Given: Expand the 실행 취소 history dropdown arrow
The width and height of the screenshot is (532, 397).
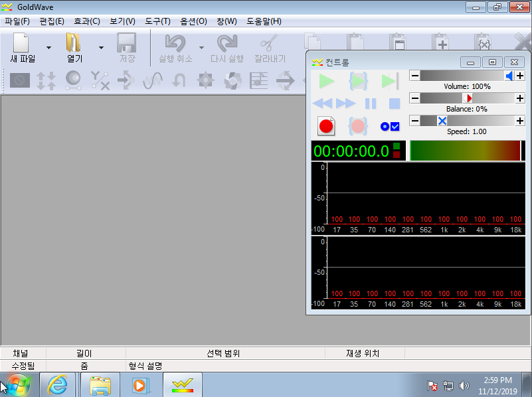Looking at the screenshot, I should 201,48.
